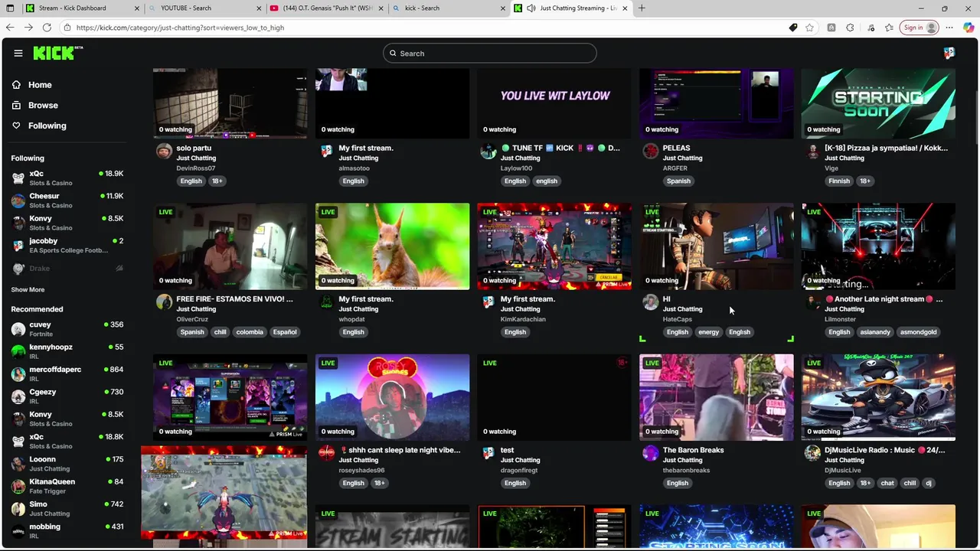Viewport: 980px width, 551px height.
Task: Open Cheesur in Following list
Action: pos(67,201)
